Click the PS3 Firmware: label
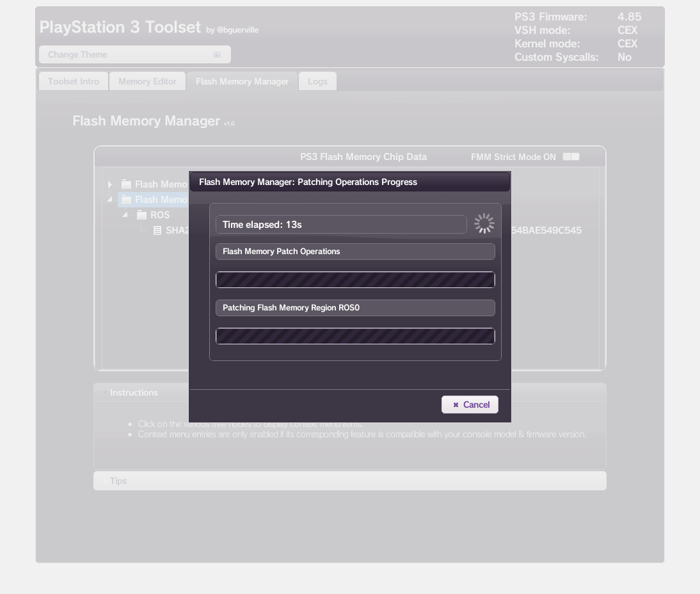The width and height of the screenshot is (700, 594). 551,17
